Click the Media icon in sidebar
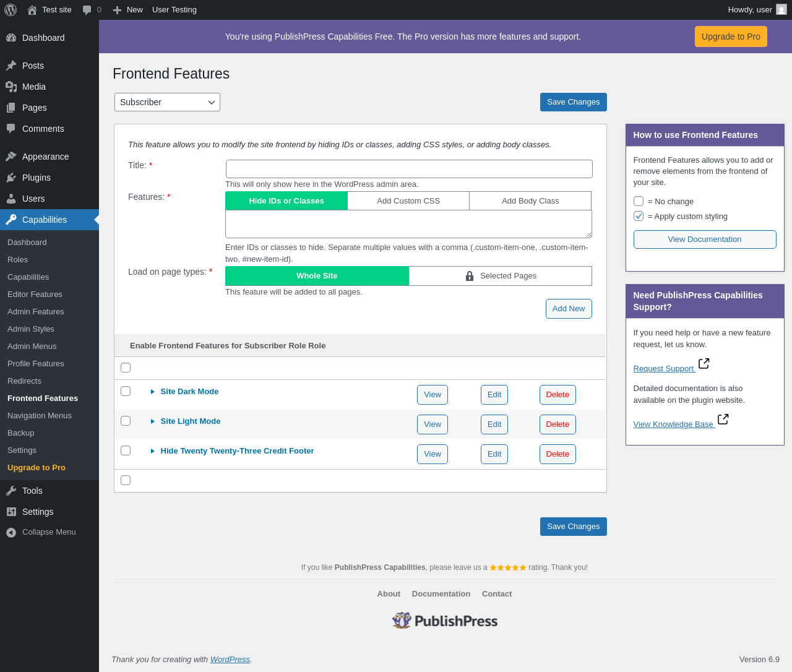Viewport: 792px width, 672px height. [x=11, y=87]
